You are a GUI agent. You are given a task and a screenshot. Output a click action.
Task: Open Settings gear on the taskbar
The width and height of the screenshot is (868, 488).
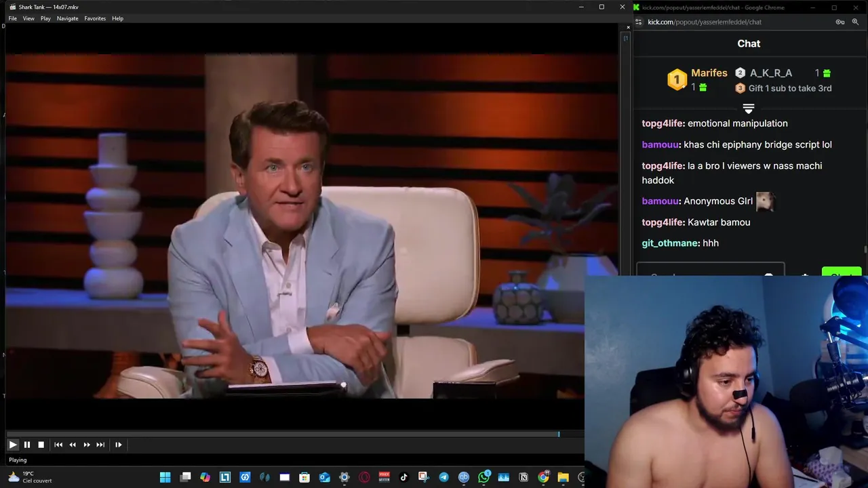344,477
